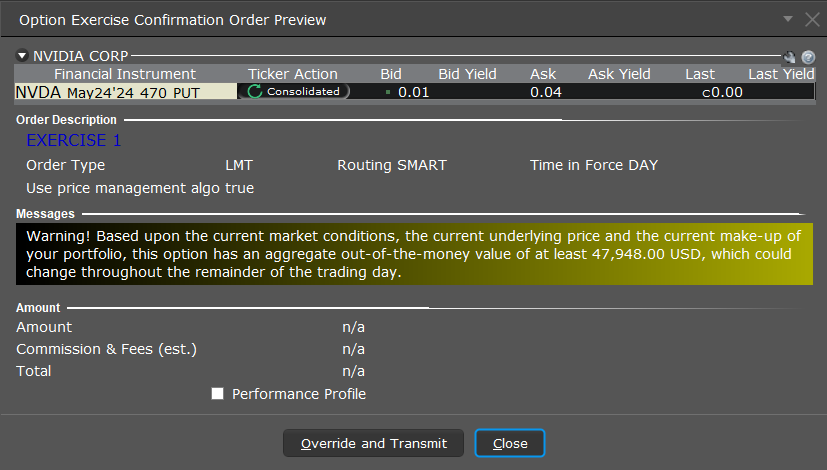This screenshot has width=827, height=470.
Task: Click the Bid column header
Action: (391, 74)
